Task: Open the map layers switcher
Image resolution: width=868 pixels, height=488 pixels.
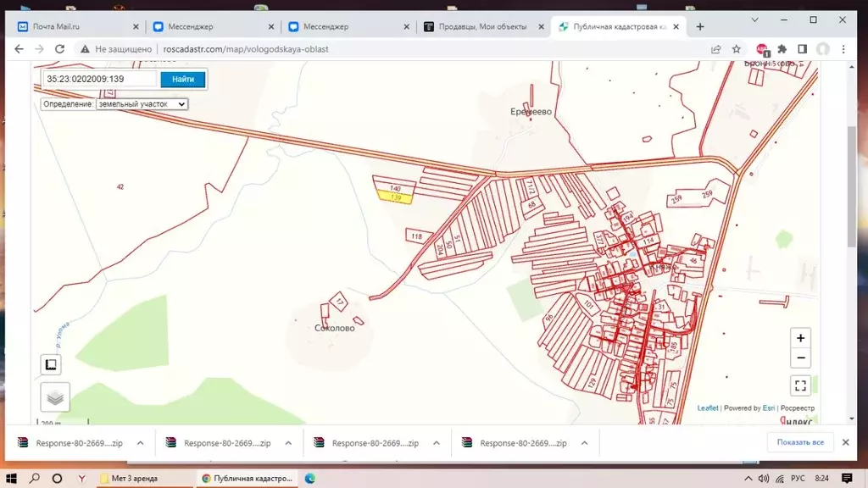Action: coord(55,397)
